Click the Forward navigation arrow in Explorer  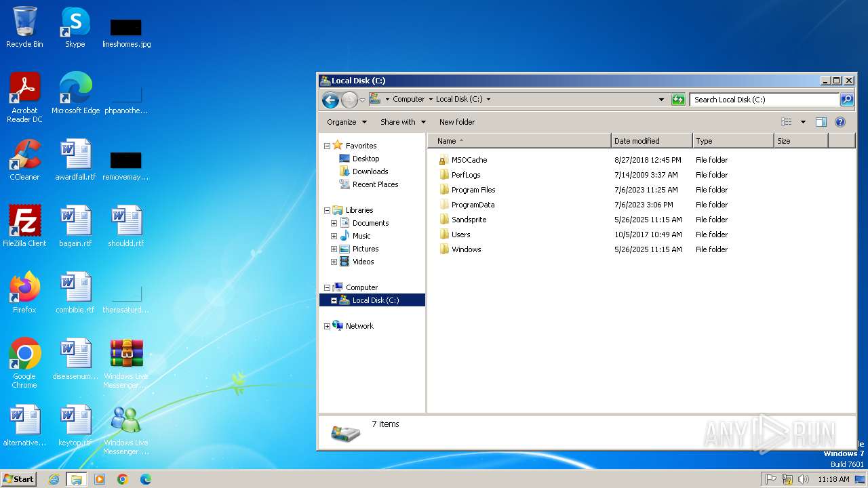[x=349, y=100]
